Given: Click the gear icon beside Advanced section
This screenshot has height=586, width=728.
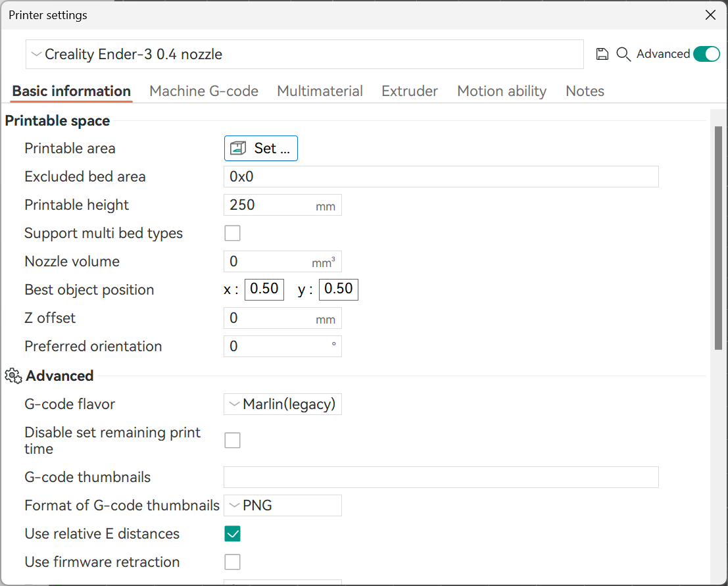Looking at the screenshot, I should point(13,376).
